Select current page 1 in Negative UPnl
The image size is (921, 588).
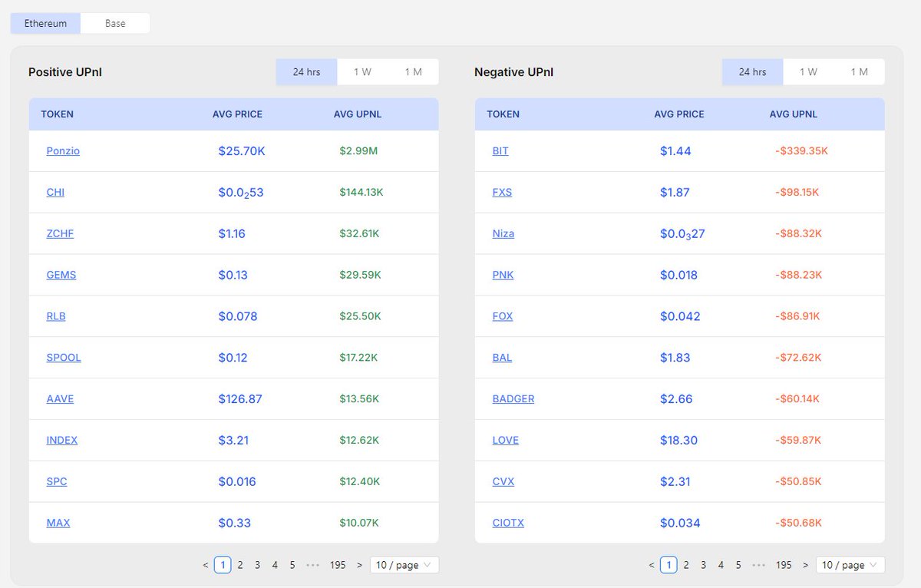pos(668,565)
